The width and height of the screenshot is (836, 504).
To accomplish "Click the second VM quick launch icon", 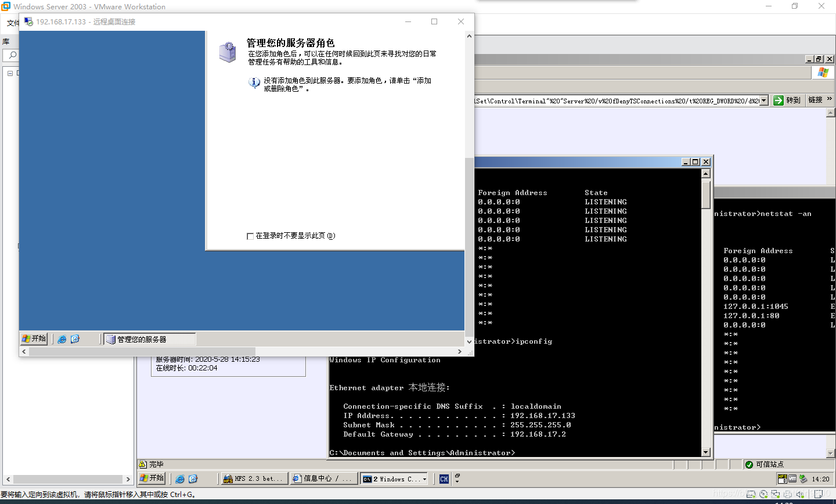I will (x=193, y=478).
